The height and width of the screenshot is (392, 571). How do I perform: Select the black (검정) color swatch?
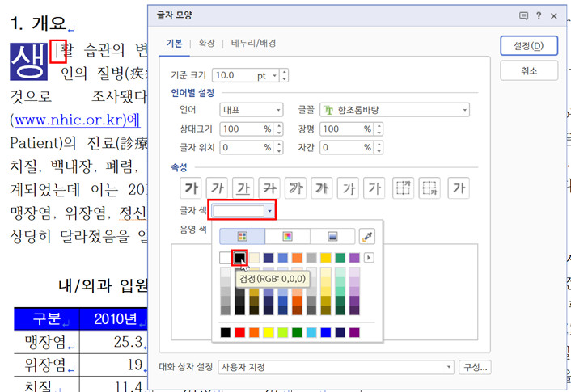pyautogui.click(x=239, y=258)
